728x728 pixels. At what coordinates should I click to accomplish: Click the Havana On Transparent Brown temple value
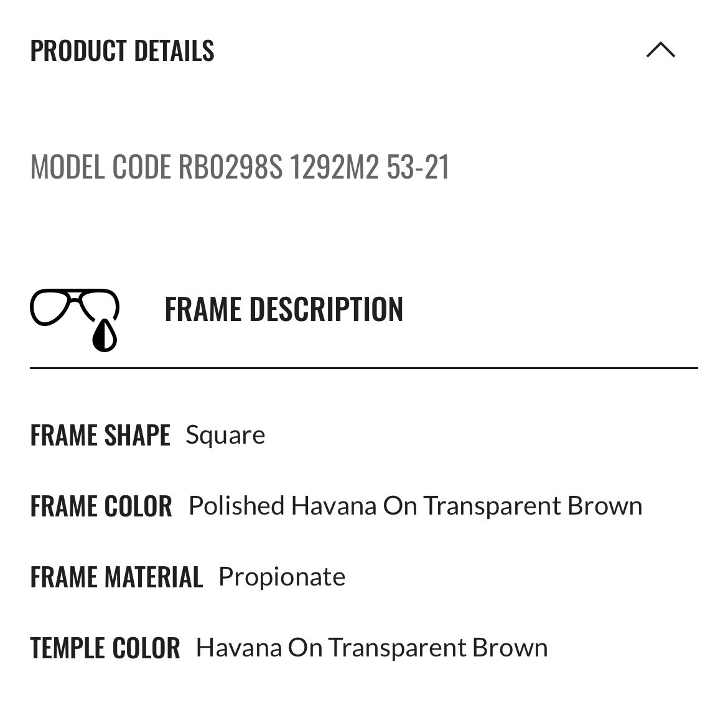pos(372,648)
